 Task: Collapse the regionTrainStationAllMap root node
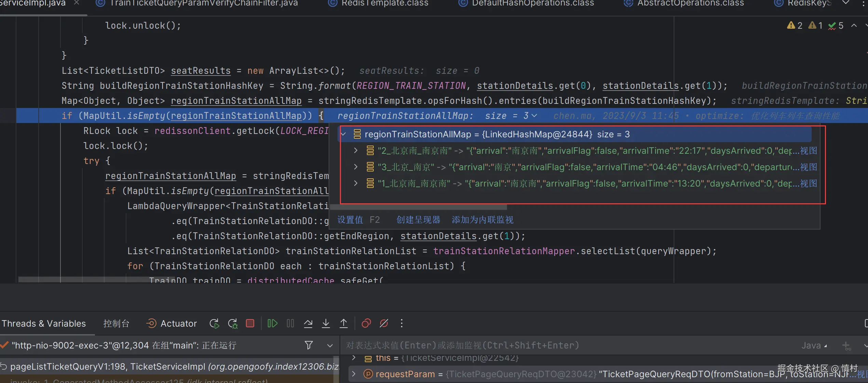343,134
